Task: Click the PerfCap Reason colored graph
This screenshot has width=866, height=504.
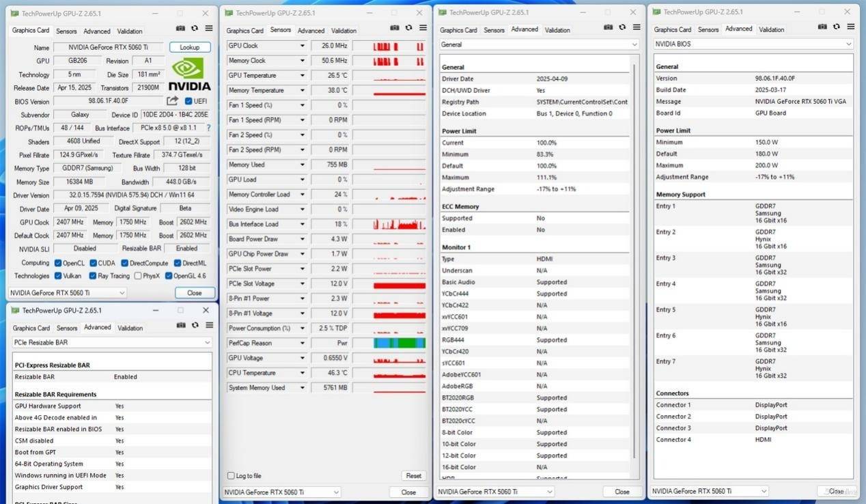Action: [399, 343]
